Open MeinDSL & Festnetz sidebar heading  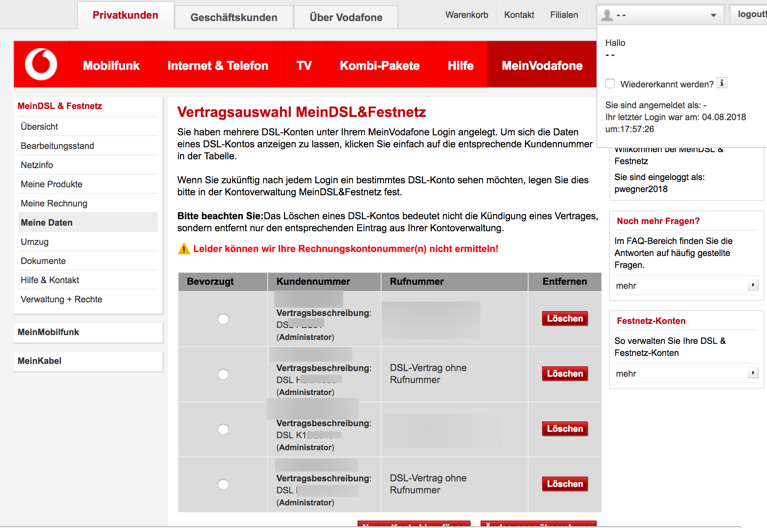tap(60, 106)
